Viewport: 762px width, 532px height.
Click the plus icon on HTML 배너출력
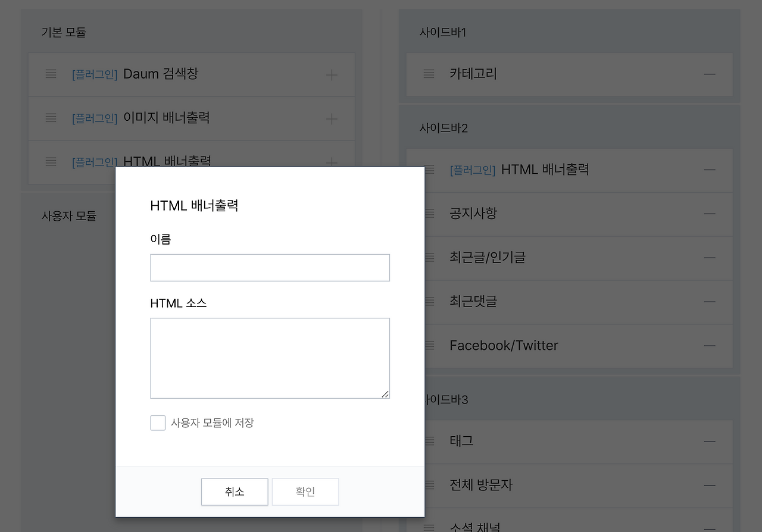(x=331, y=161)
